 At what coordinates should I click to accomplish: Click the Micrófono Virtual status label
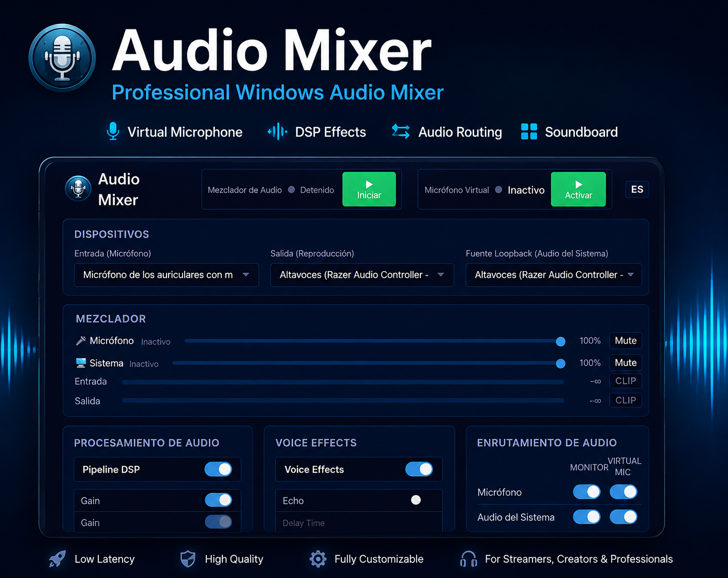click(x=457, y=190)
